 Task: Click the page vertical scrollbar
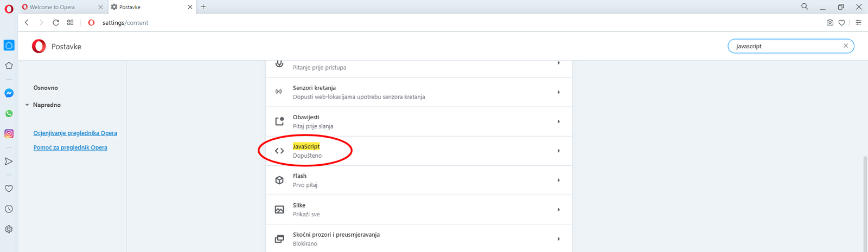[x=865, y=206]
